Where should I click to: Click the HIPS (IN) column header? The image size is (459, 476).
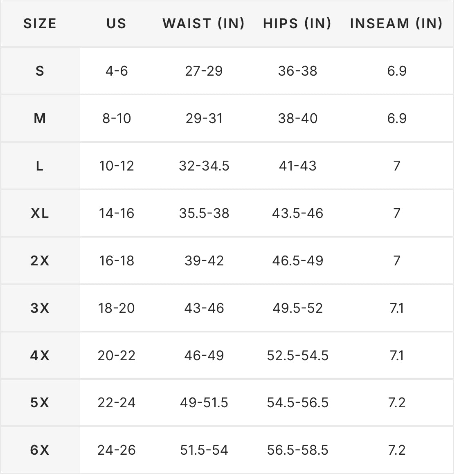[297, 24]
